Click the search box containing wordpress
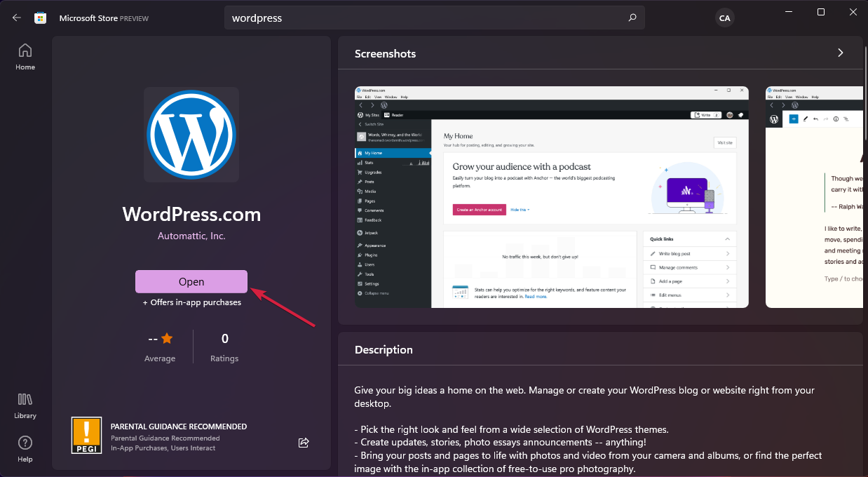Viewport: 868px width, 477px height. (x=435, y=18)
